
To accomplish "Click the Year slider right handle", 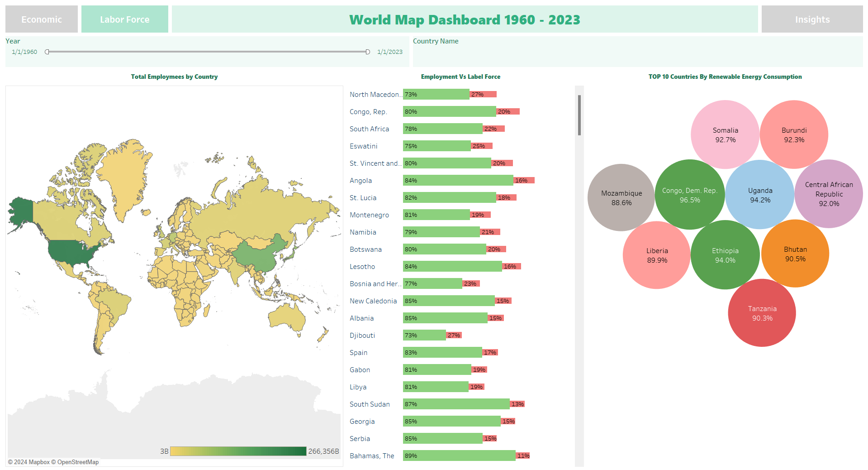I will 368,52.
